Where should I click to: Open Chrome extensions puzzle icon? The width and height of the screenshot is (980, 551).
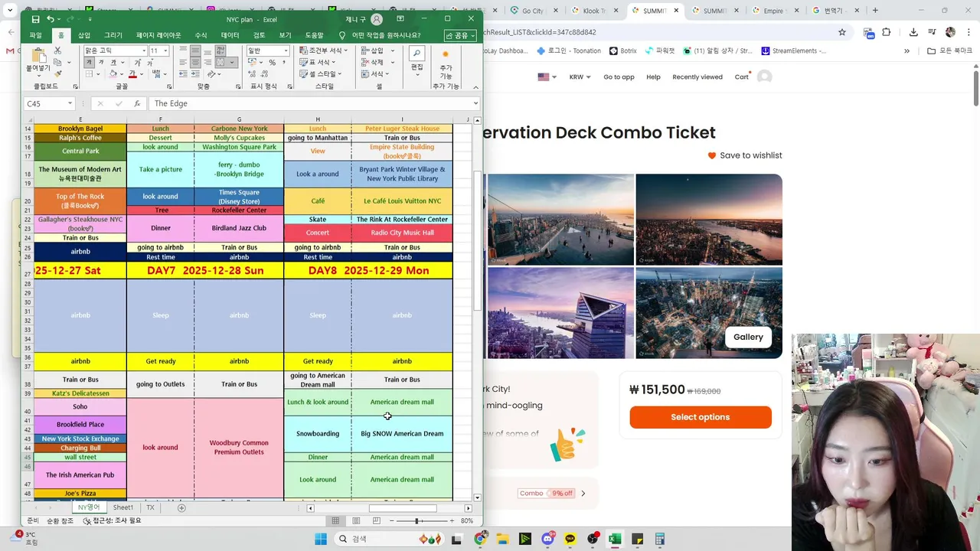point(887,32)
